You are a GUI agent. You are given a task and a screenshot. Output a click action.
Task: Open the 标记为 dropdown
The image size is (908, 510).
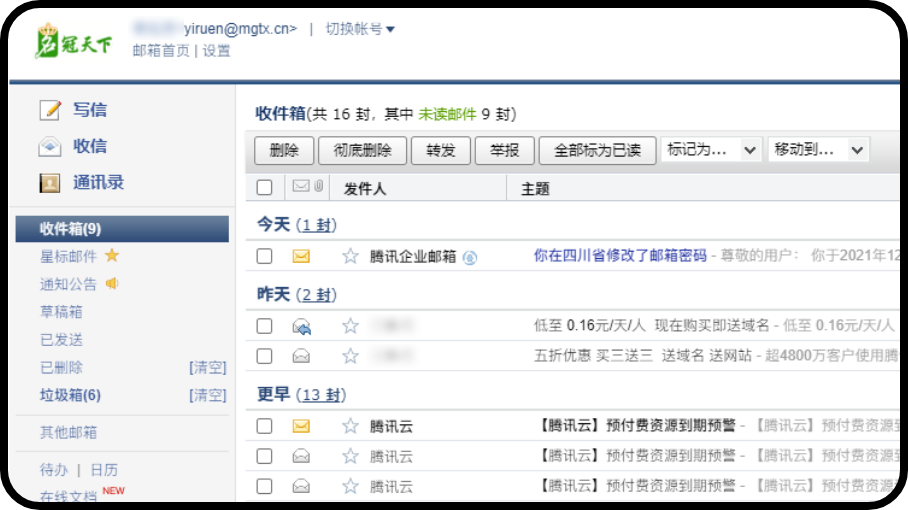click(711, 150)
